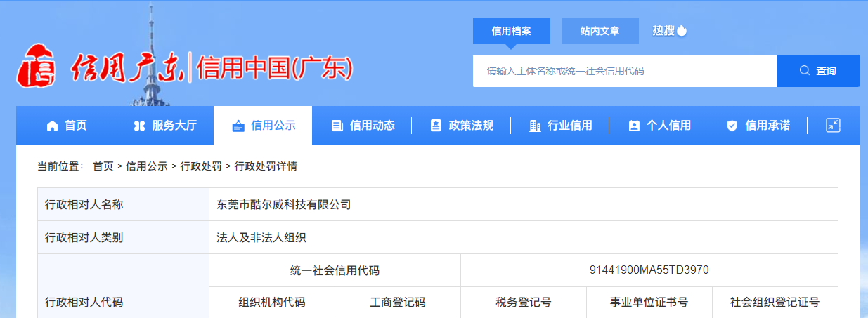Go to 行政处罚 in the breadcrumb
The width and height of the screenshot is (868, 318).
[200, 166]
